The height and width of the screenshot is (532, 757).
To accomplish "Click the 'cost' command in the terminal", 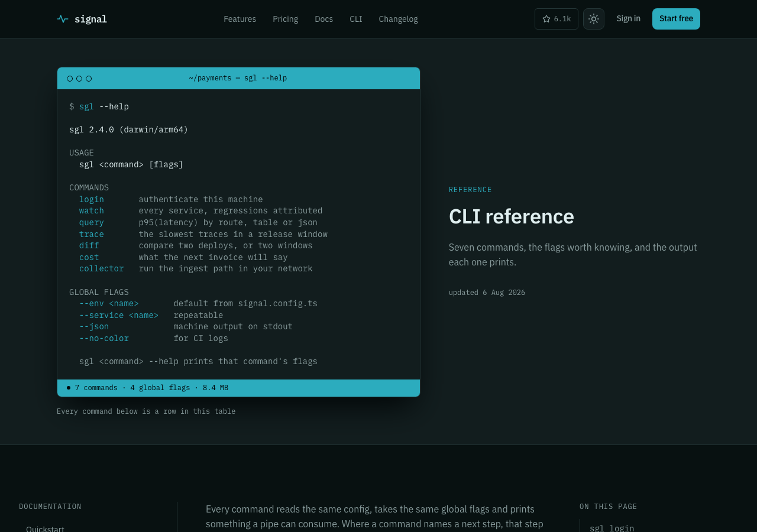I will 89,258.
